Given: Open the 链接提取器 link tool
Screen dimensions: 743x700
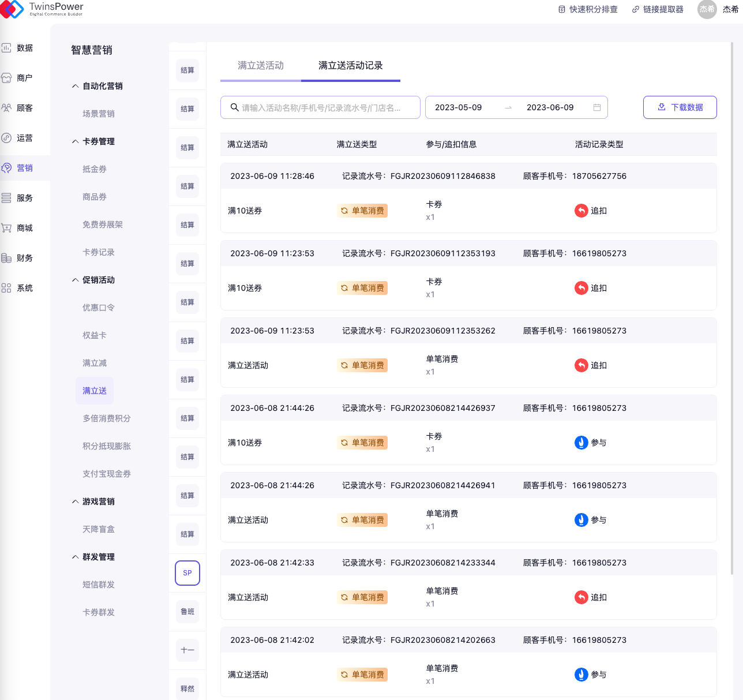Looking at the screenshot, I should click(658, 9).
